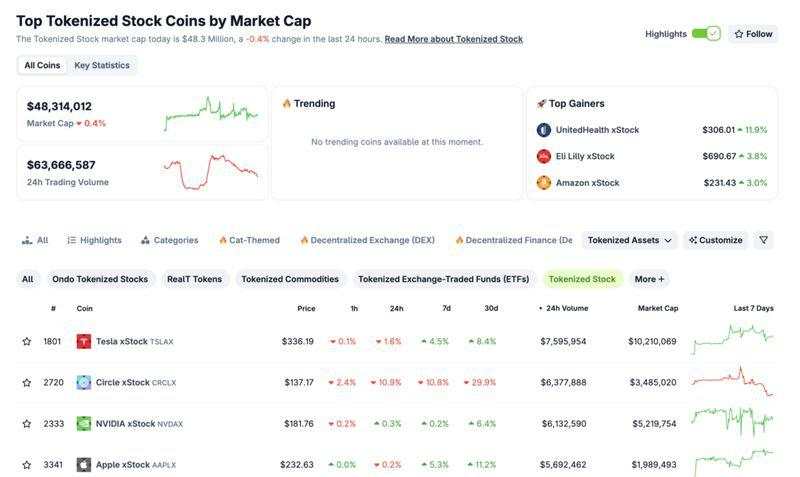Image resolution: width=800 pixels, height=477 pixels.
Task: Favorite Tesla xStock with the star
Action: [x=27, y=342]
